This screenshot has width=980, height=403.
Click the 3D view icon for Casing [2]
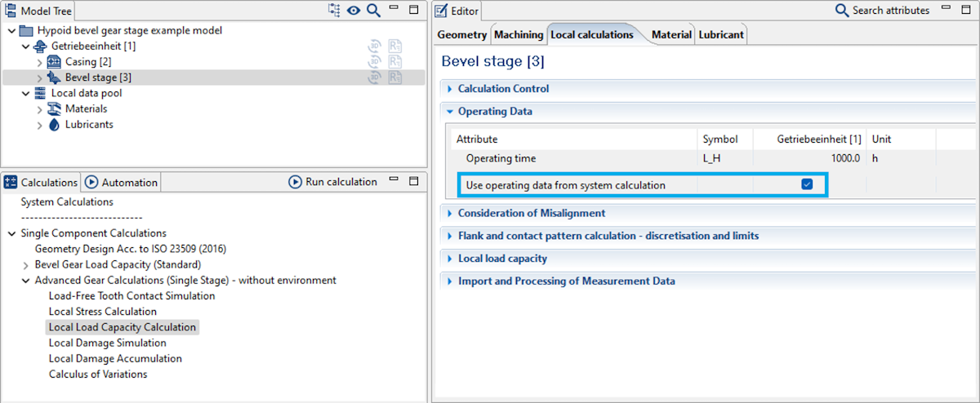(375, 62)
